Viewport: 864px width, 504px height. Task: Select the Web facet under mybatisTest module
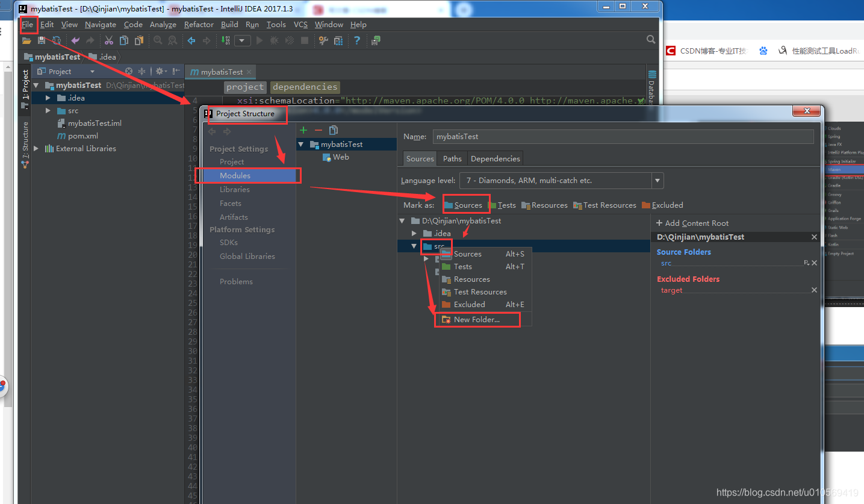[335, 157]
